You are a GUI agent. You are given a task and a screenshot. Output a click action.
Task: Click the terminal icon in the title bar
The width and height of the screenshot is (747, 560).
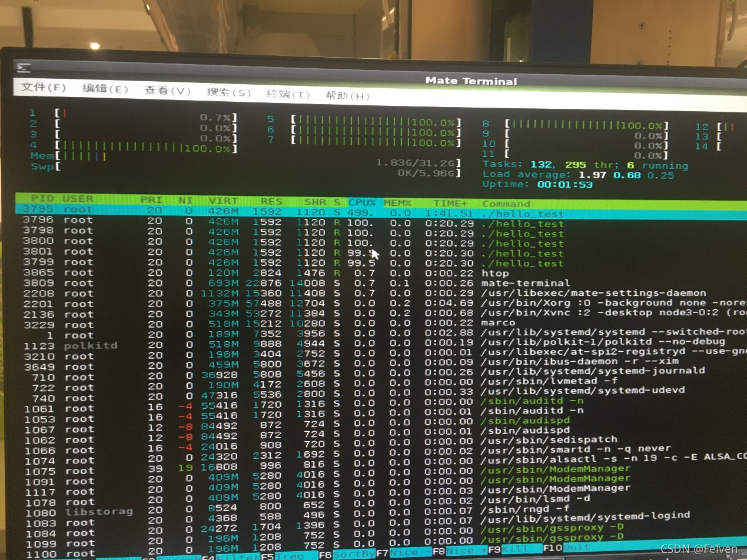[x=24, y=68]
